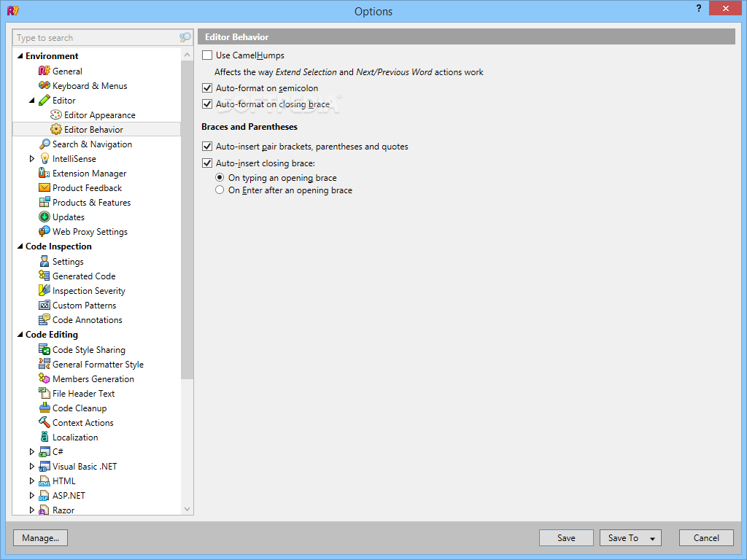The height and width of the screenshot is (560, 747).
Task: Click the light bulb IntelliSense icon
Action: point(44,158)
